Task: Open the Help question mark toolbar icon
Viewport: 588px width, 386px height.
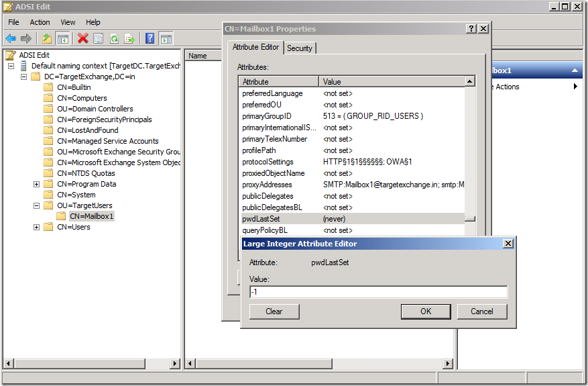Action: (150, 38)
